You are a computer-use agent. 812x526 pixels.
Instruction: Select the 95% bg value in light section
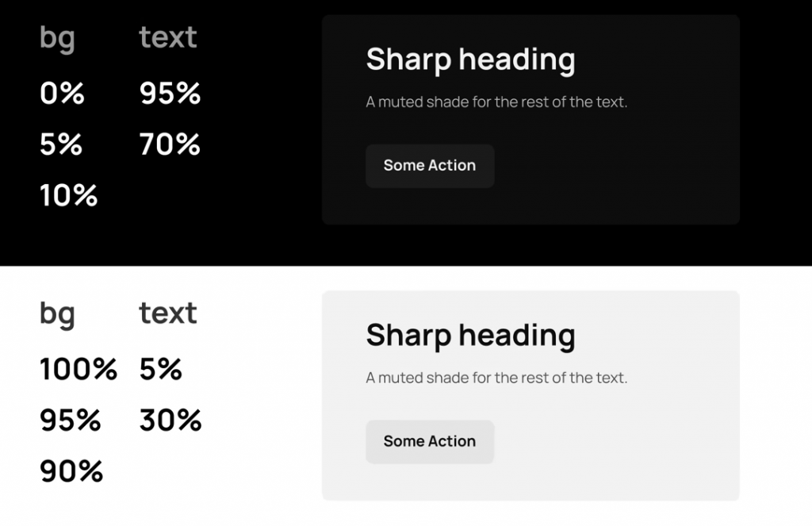[71, 420]
